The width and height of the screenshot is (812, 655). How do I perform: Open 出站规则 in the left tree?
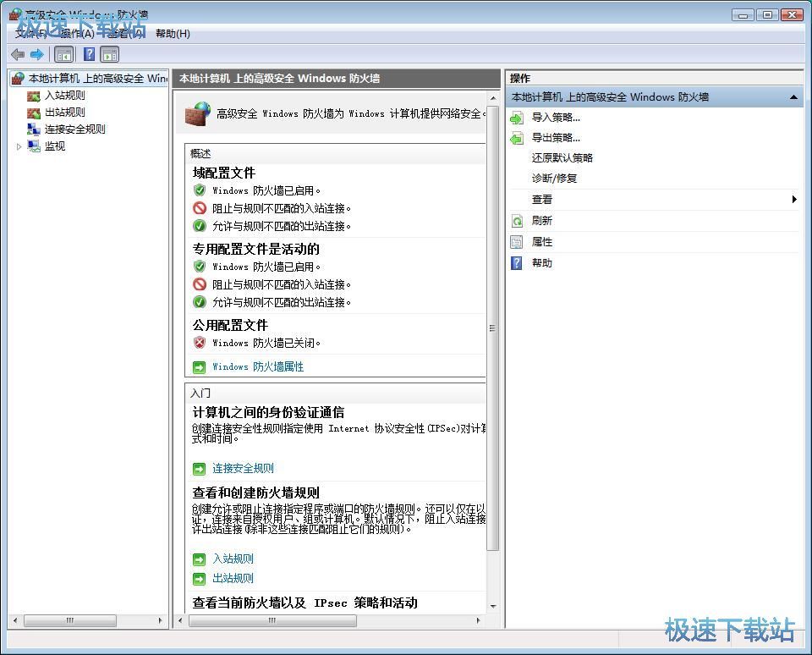[x=65, y=113]
